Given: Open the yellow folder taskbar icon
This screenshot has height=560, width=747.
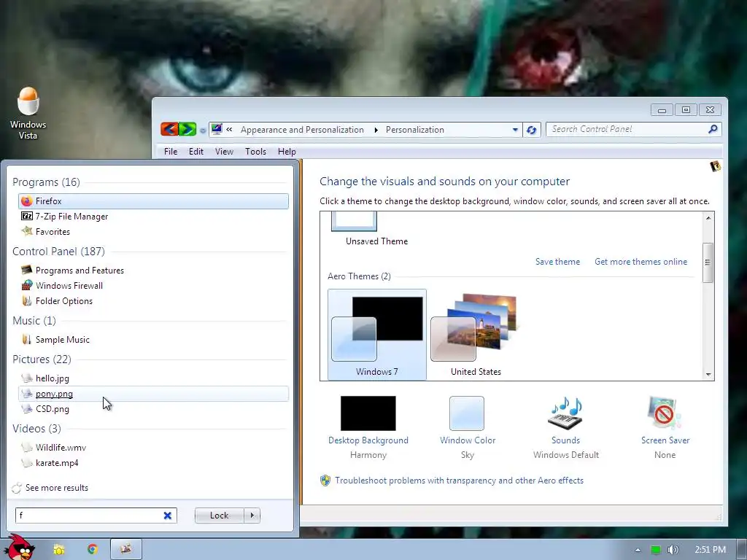Looking at the screenshot, I should pyautogui.click(x=59, y=550).
